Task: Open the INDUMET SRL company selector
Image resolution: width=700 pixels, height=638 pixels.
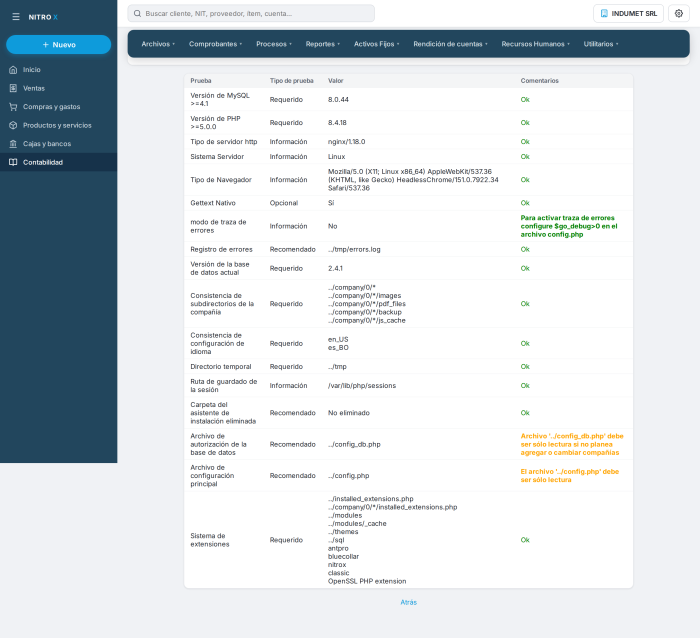Action: [628, 13]
